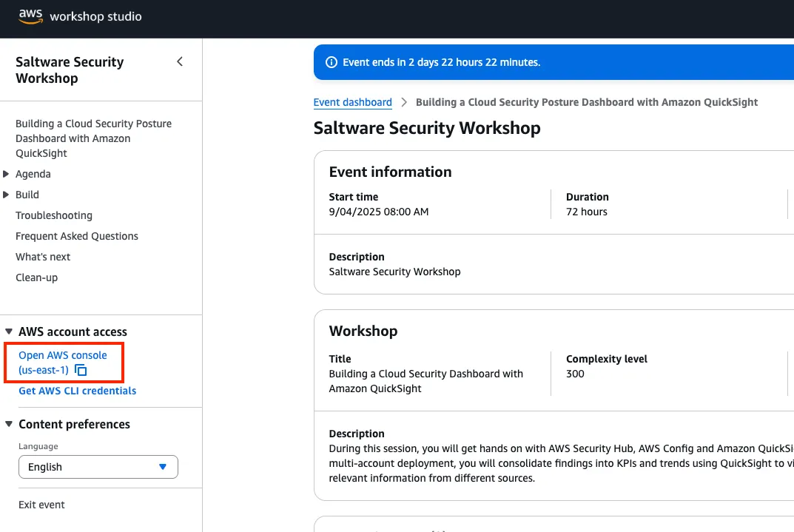
Task: Go to Event dashboard breadcrumb
Action: [352, 102]
